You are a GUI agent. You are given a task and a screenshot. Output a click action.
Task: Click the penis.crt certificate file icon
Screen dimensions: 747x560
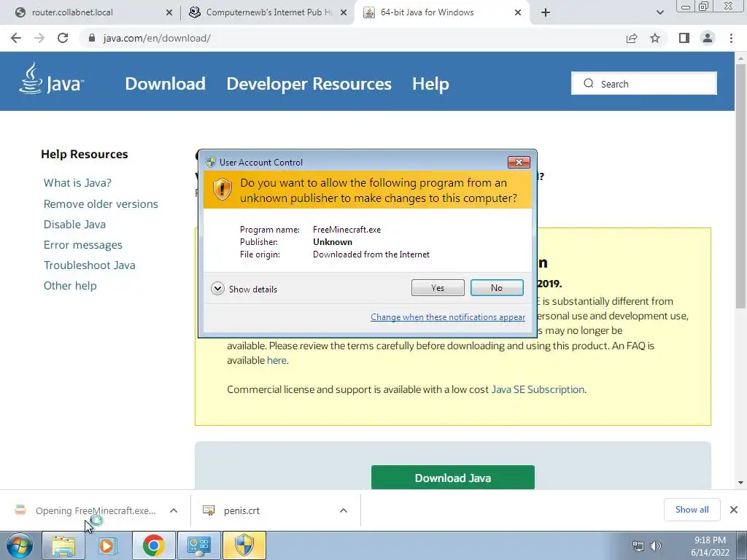[209, 510]
